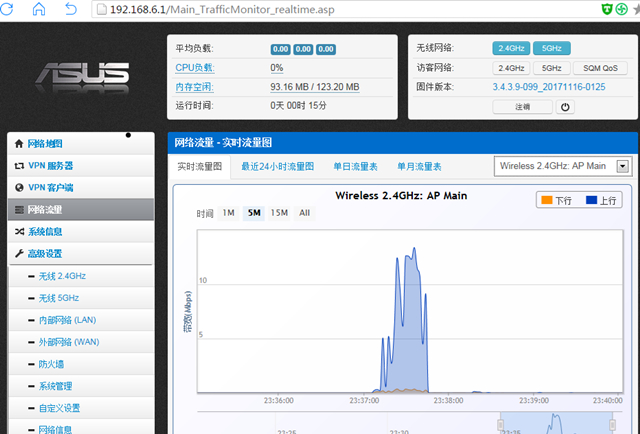Open 无线 5GHz settings submenu
Image resolution: width=640 pixels, height=434 pixels.
(81, 298)
